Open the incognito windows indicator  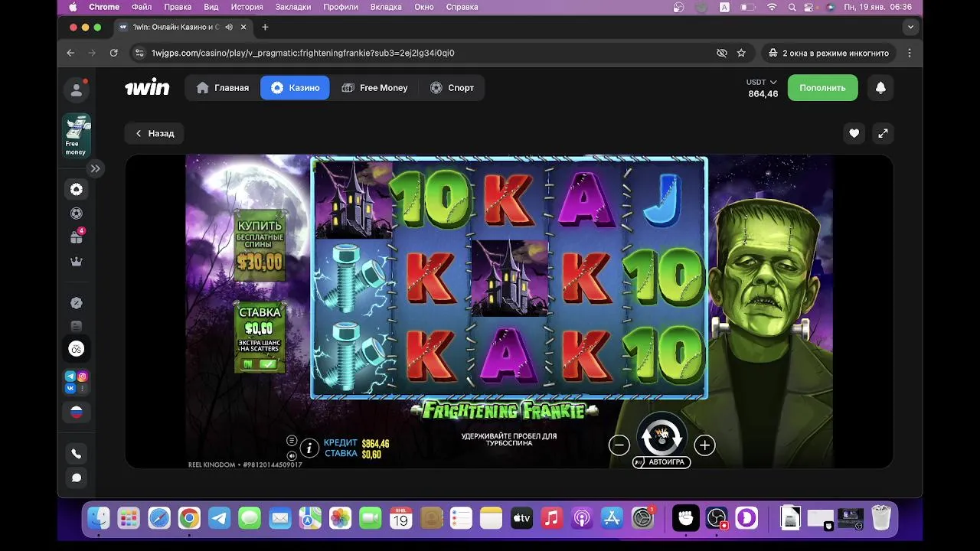(828, 53)
